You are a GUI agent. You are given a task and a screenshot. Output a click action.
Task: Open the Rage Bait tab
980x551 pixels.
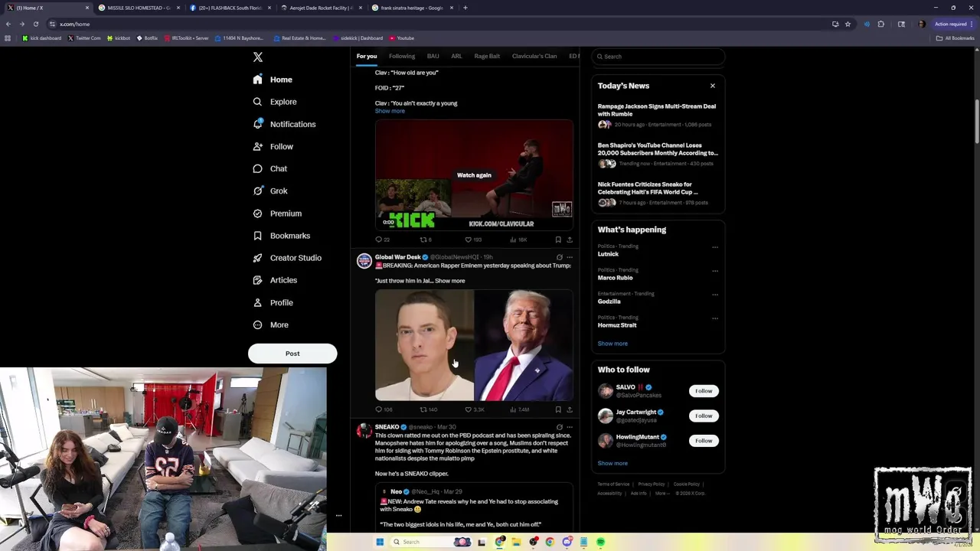[487, 56]
